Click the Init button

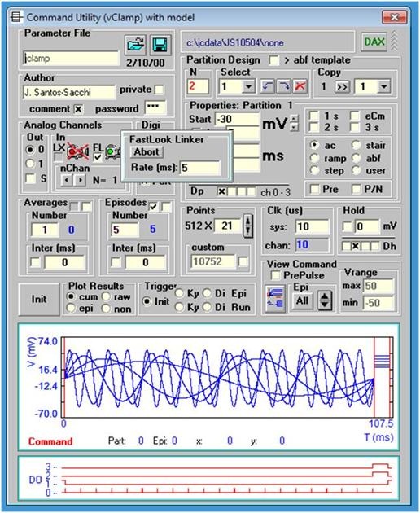pyautogui.click(x=39, y=299)
